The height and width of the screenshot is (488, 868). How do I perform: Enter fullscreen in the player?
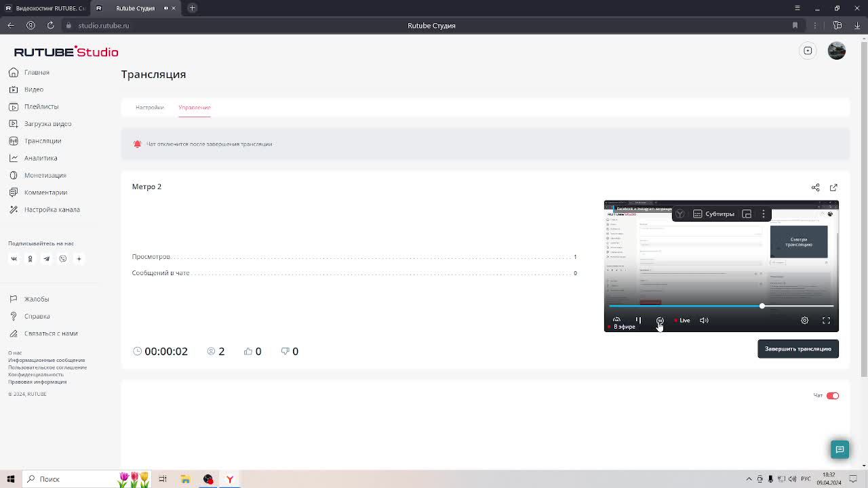[x=826, y=320]
